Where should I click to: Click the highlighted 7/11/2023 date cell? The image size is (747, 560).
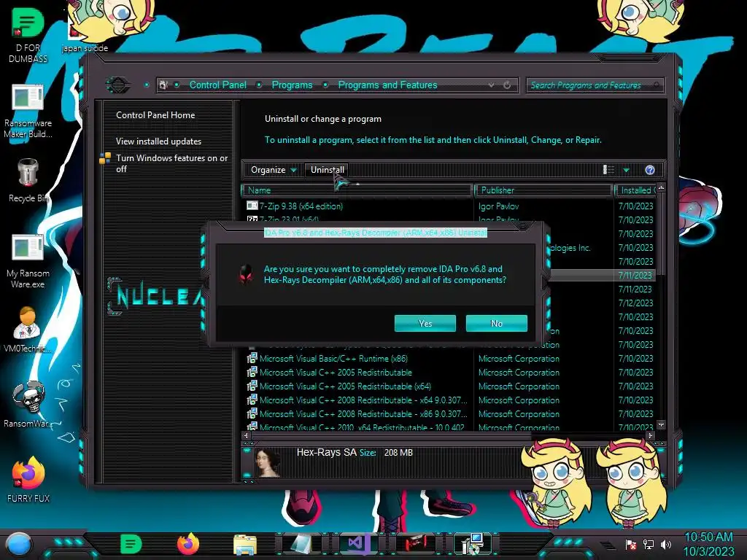tap(635, 275)
